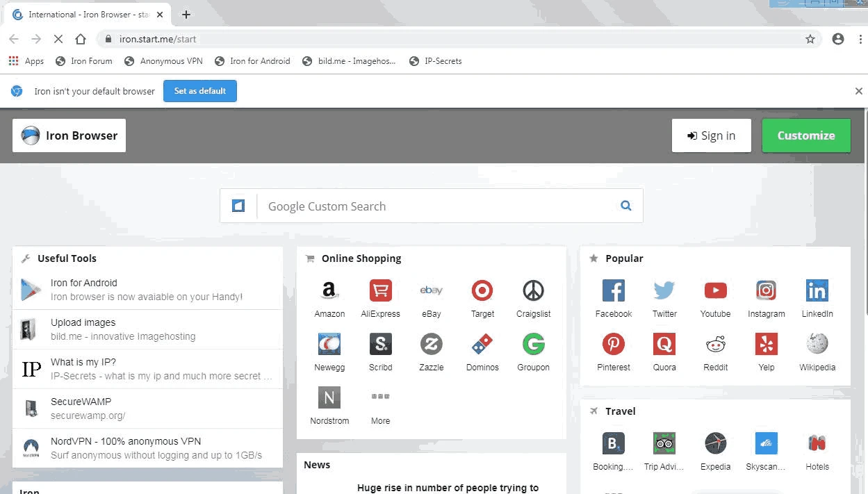The width and height of the screenshot is (868, 494).
Task: Read the News headline about huge rise
Action: coord(448,488)
